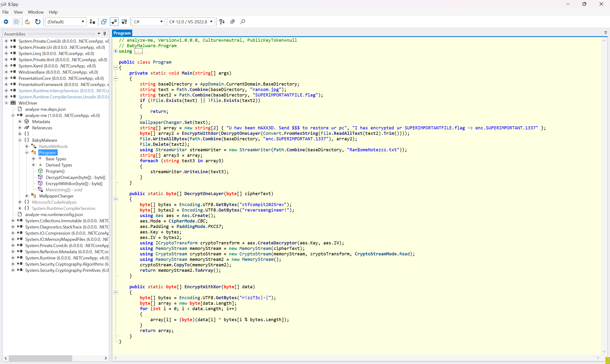Select the Program document tab
The image size is (610, 364).
pyautogui.click(x=122, y=33)
